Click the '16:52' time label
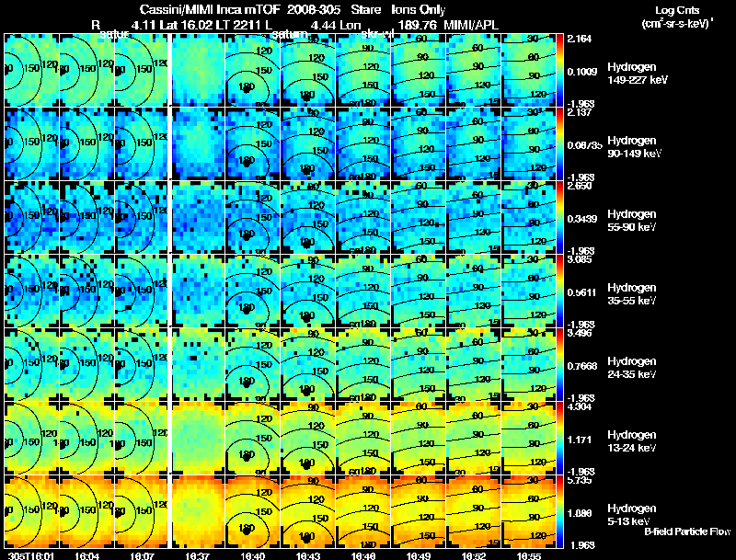 pyautogui.click(x=474, y=555)
